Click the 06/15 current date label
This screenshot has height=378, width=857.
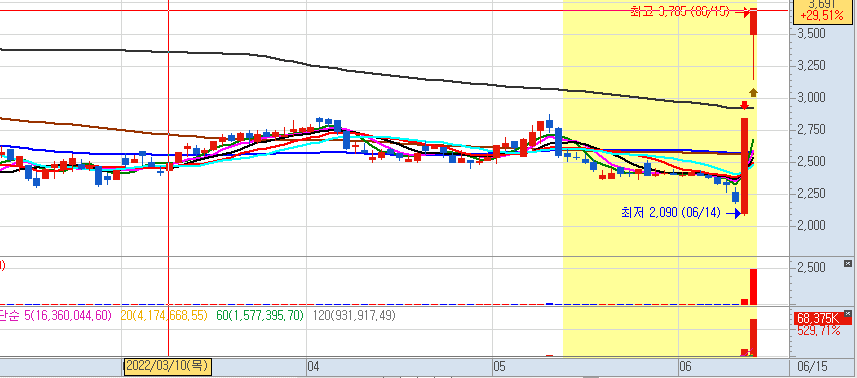pos(812,366)
